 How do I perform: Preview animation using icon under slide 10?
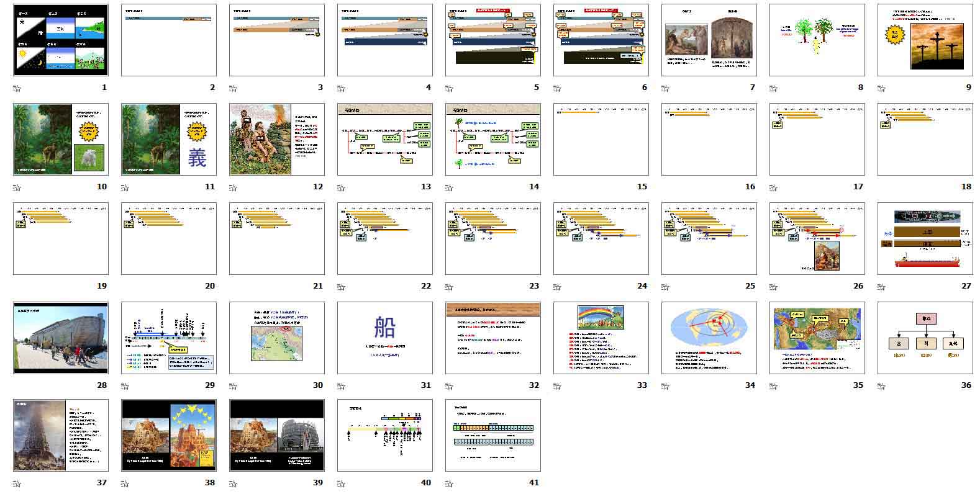(x=16, y=187)
